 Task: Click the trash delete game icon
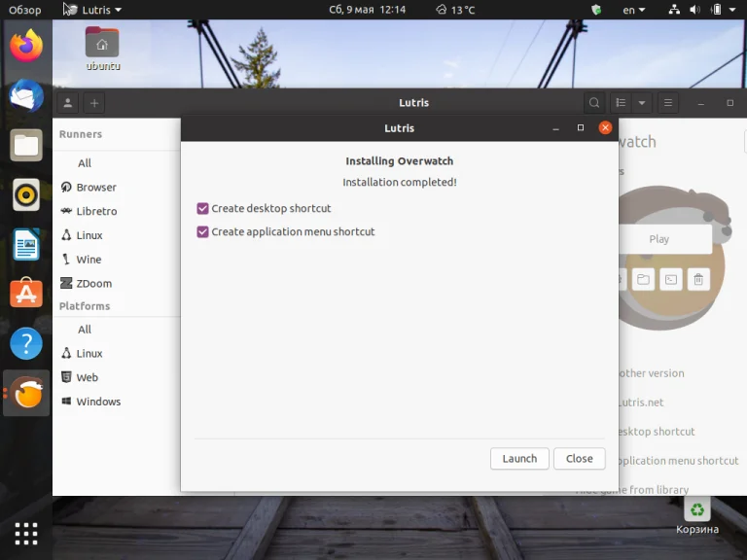[698, 280]
